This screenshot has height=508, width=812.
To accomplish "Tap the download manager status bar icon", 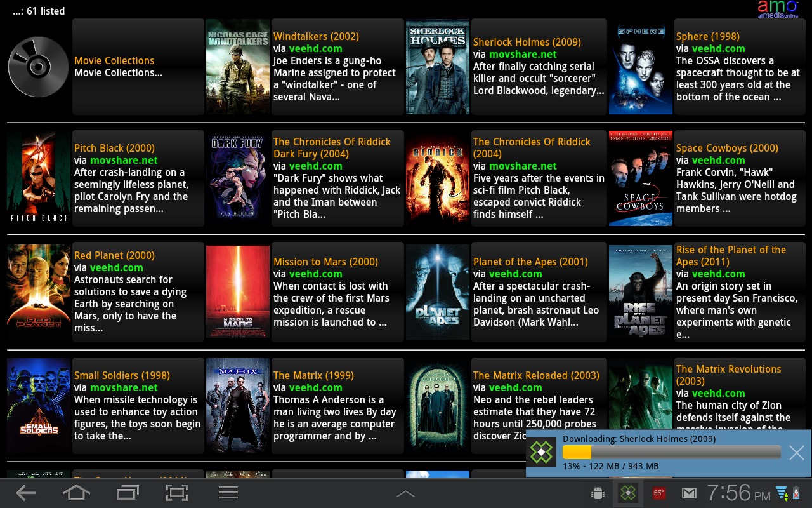I will tap(627, 493).
